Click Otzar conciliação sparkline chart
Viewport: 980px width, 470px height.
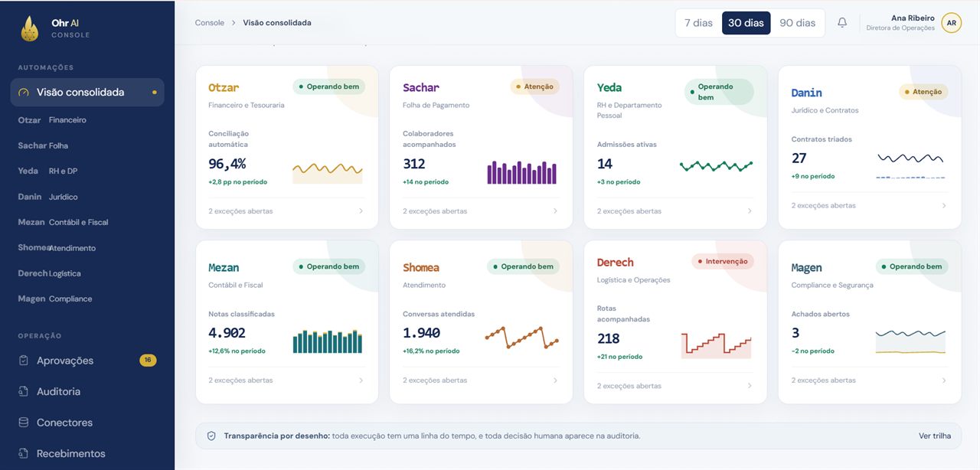point(328,172)
